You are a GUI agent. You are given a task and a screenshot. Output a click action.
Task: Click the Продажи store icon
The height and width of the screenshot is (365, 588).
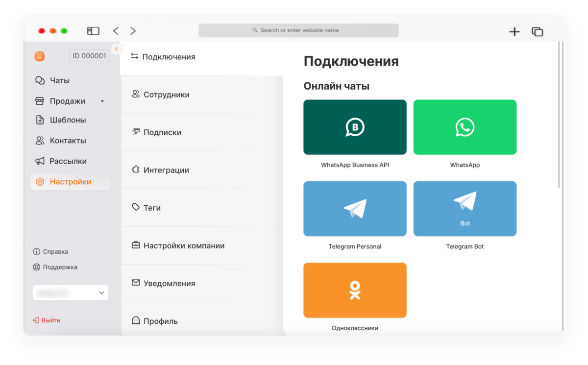(x=40, y=101)
